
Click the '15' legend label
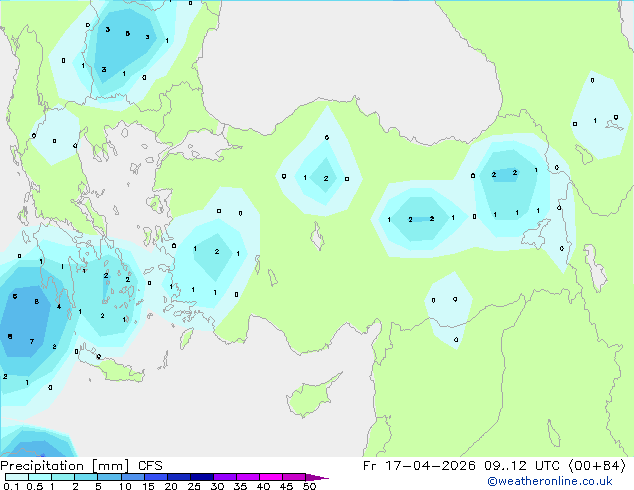[148, 486]
